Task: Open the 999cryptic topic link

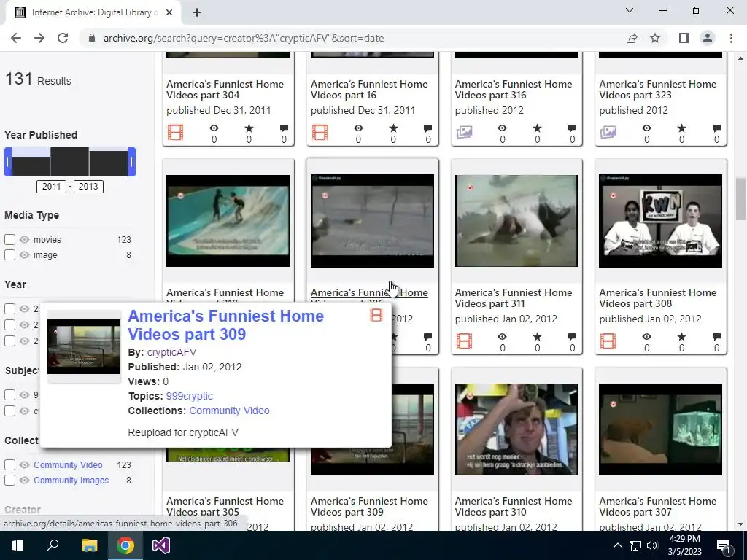Action: pos(189,396)
